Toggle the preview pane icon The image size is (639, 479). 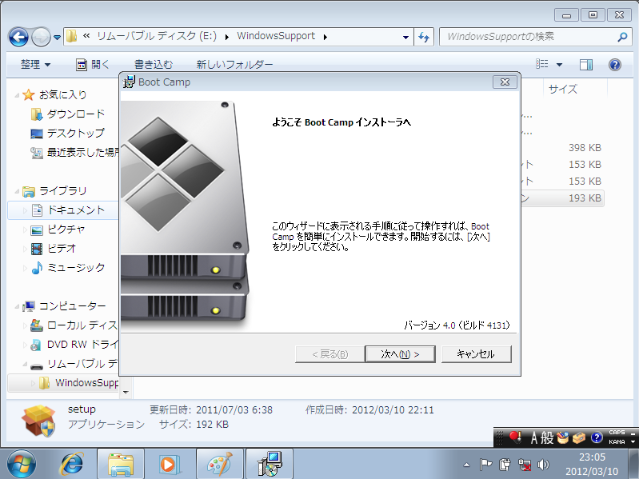coord(586,64)
